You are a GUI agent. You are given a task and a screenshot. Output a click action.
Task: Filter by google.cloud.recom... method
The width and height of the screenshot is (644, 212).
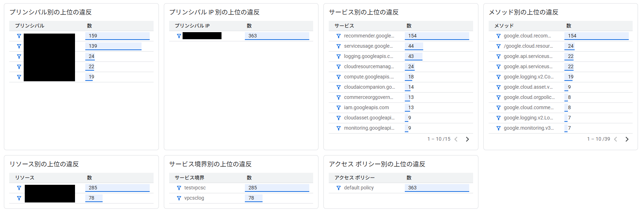coord(499,36)
